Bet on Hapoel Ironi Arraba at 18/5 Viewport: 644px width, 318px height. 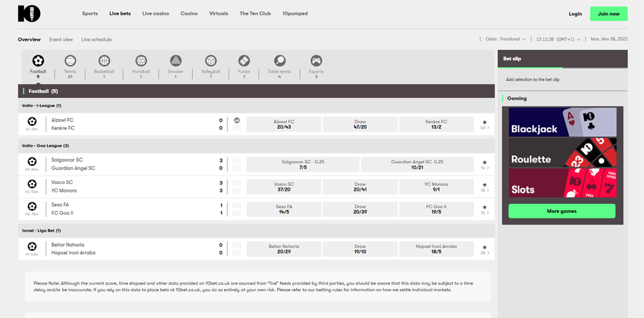click(x=436, y=249)
